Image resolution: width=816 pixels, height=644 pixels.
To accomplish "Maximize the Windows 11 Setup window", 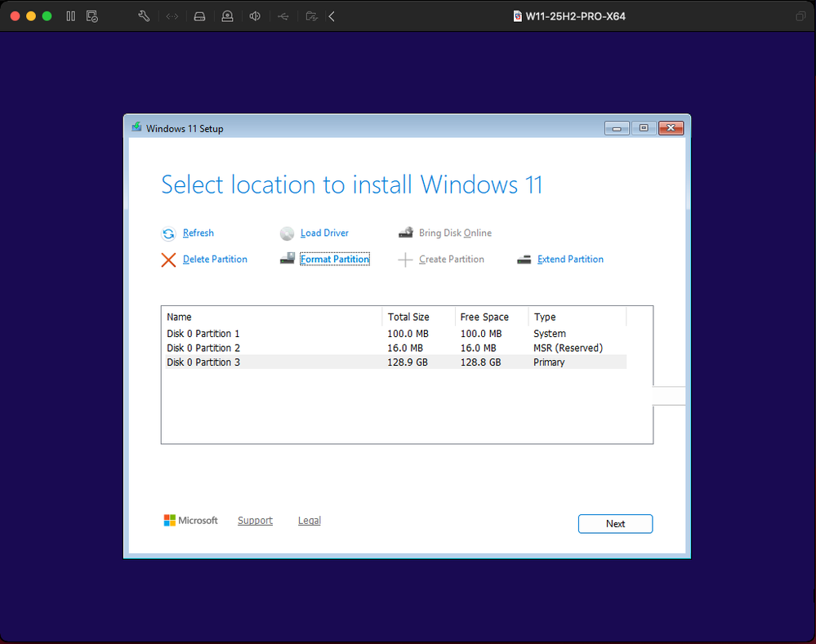I will [x=644, y=128].
